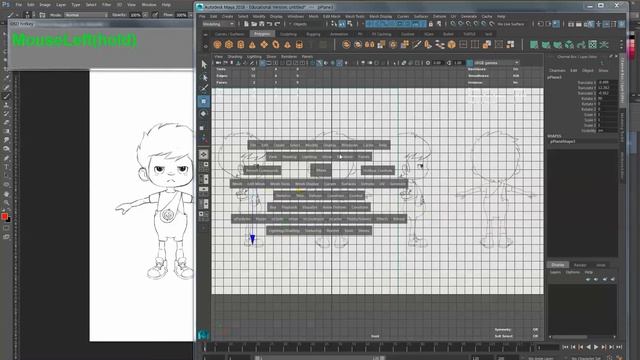640x360 pixels.
Task: Open Photoshop Filter menu
Action: pos(107,5)
